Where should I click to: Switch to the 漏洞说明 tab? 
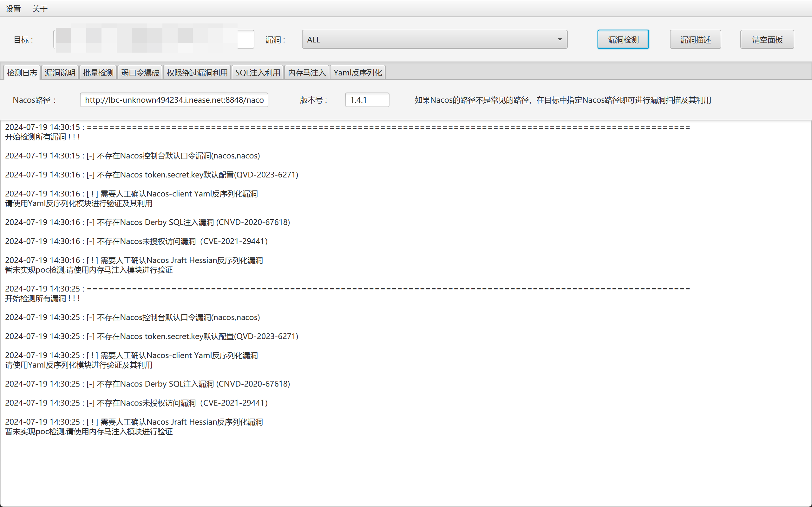(60, 73)
